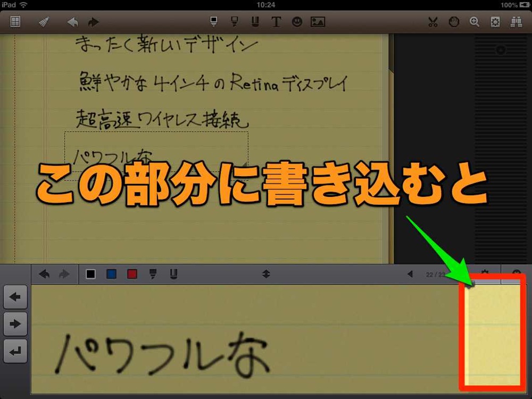Activate the scissors cut tool

point(433,22)
